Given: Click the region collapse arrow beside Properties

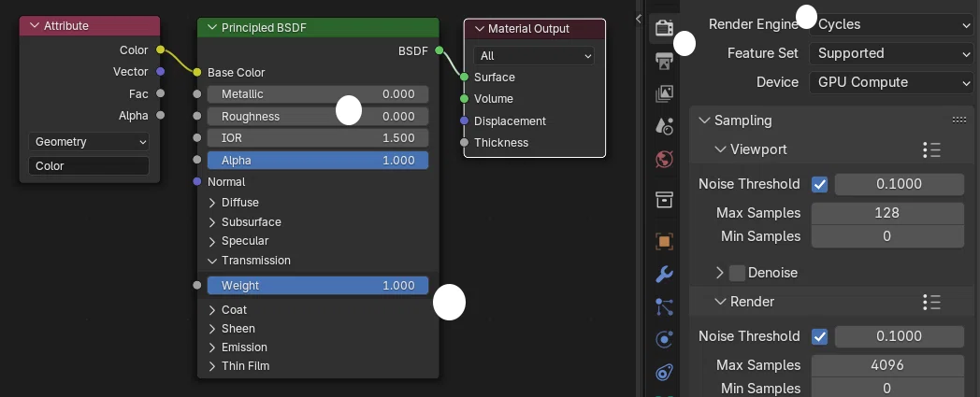Looking at the screenshot, I should pyautogui.click(x=638, y=19).
